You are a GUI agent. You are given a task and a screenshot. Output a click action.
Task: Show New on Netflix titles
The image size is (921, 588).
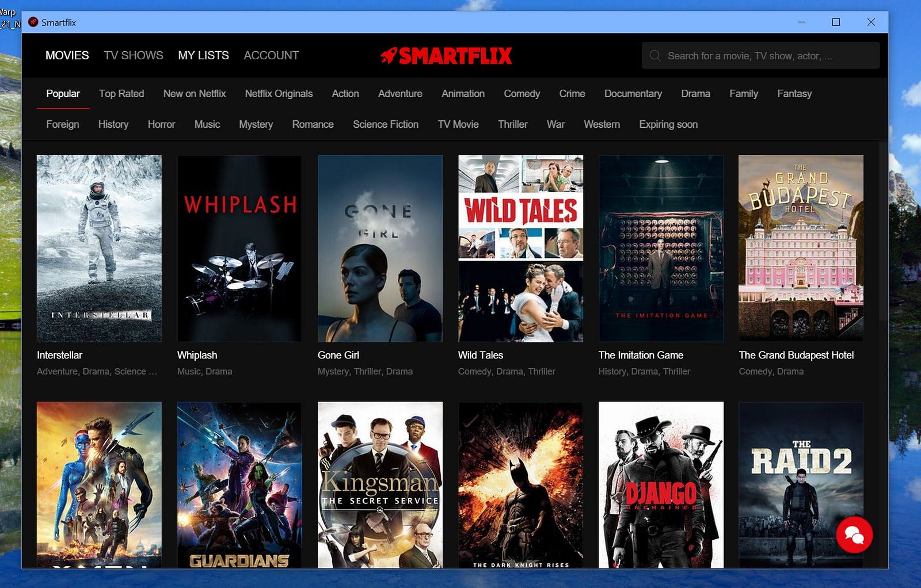195,94
